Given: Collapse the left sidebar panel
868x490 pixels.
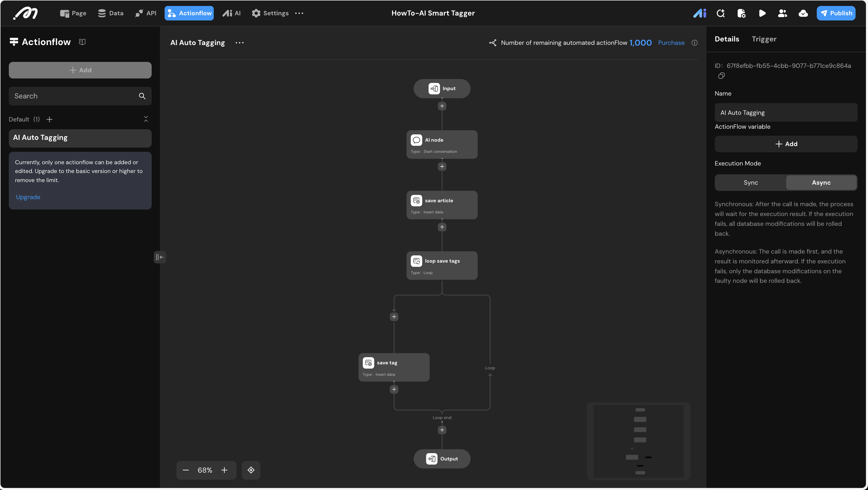Looking at the screenshot, I should pyautogui.click(x=160, y=257).
